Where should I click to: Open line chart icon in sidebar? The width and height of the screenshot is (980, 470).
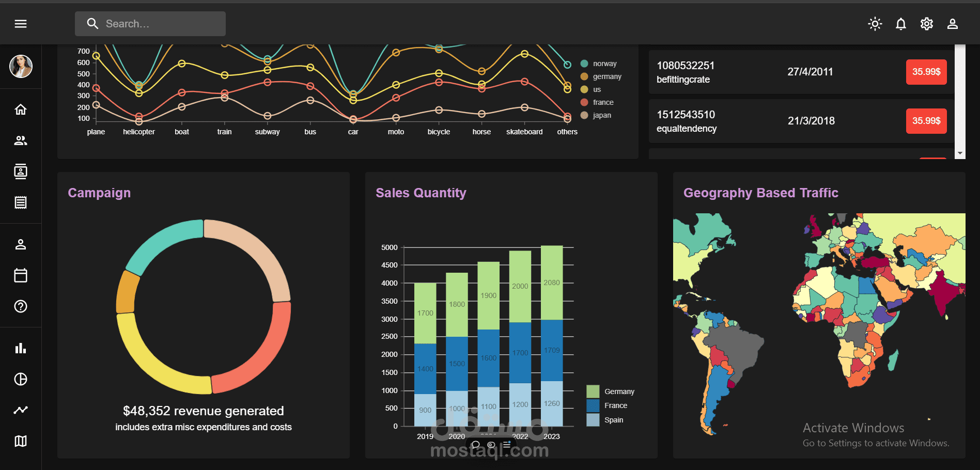(21, 410)
